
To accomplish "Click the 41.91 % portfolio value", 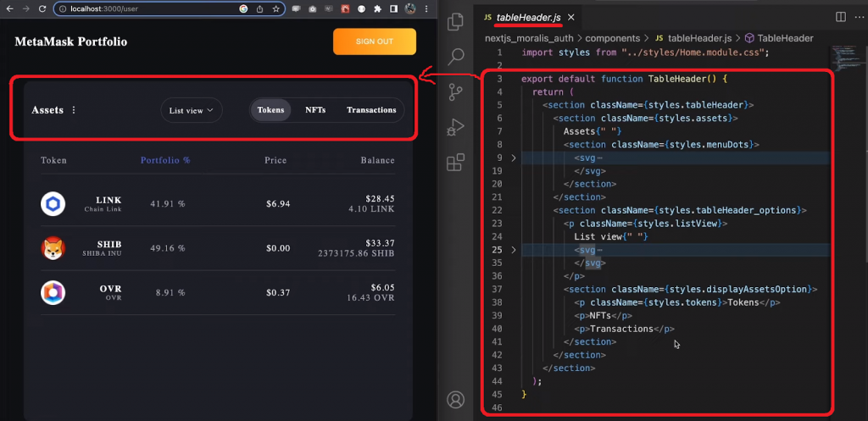I will pos(168,204).
